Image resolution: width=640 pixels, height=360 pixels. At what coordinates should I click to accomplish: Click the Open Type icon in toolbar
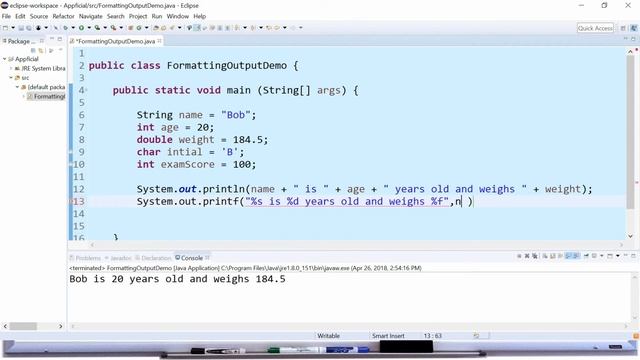pyautogui.click(x=156, y=28)
